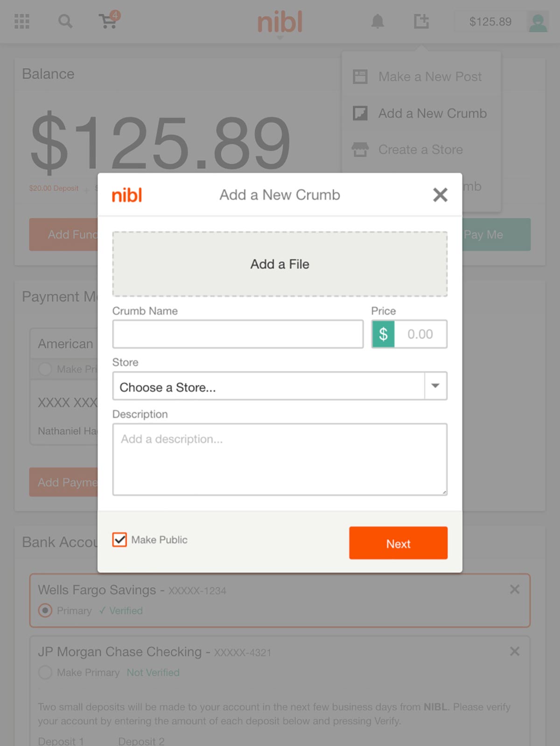
Task: Open the apps grid icon
Action: click(21, 21)
